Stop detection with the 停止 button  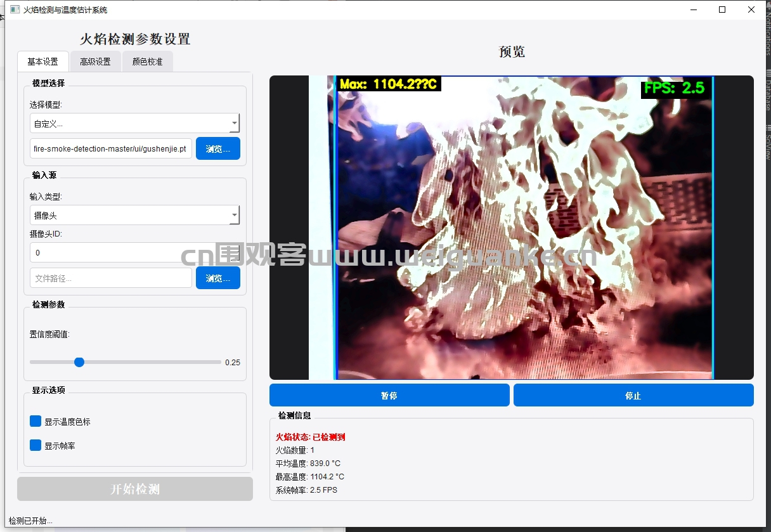[633, 395]
